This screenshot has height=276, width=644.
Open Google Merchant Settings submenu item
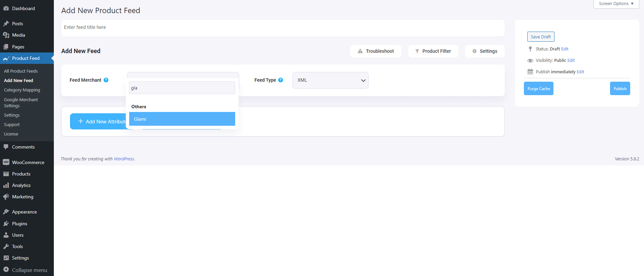[21, 103]
